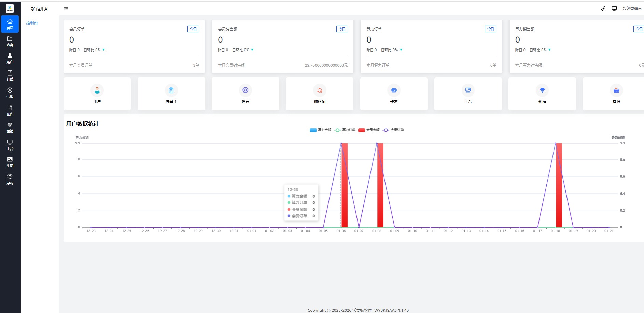Click the link icon in top bar
Viewport: 644px width, 313px height.
tap(603, 9)
